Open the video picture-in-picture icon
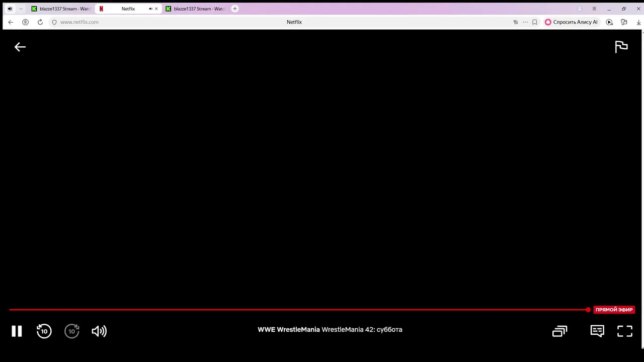644x362 pixels. (609, 22)
